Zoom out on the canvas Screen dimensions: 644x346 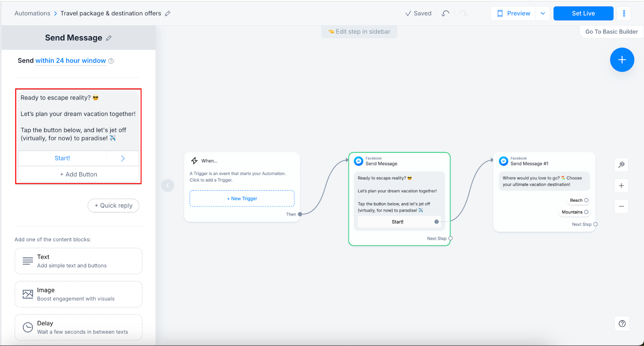click(x=621, y=206)
